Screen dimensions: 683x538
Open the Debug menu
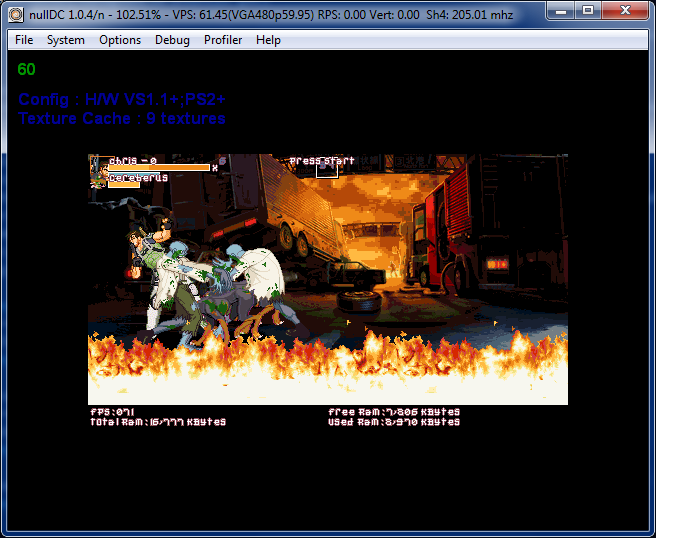172,40
